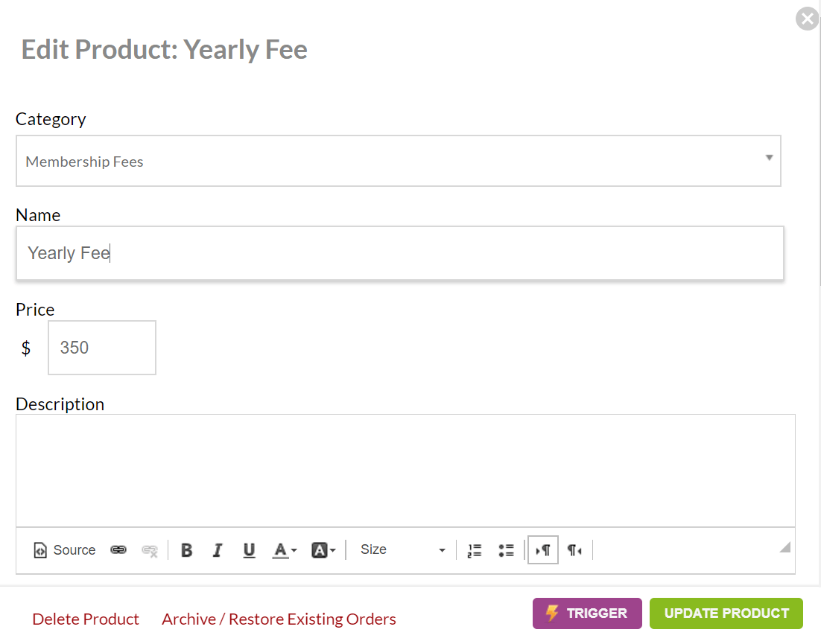Image resolution: width=821 pixels, height=644 pixels.
Task: Click the Delete Product link
Action: [86, 619]
